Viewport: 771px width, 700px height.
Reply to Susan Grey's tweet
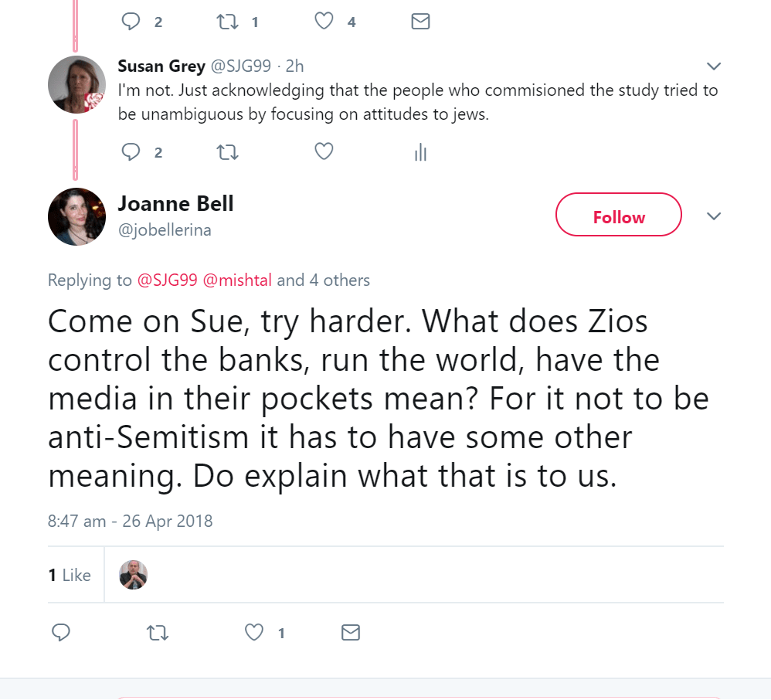(131, 152)
